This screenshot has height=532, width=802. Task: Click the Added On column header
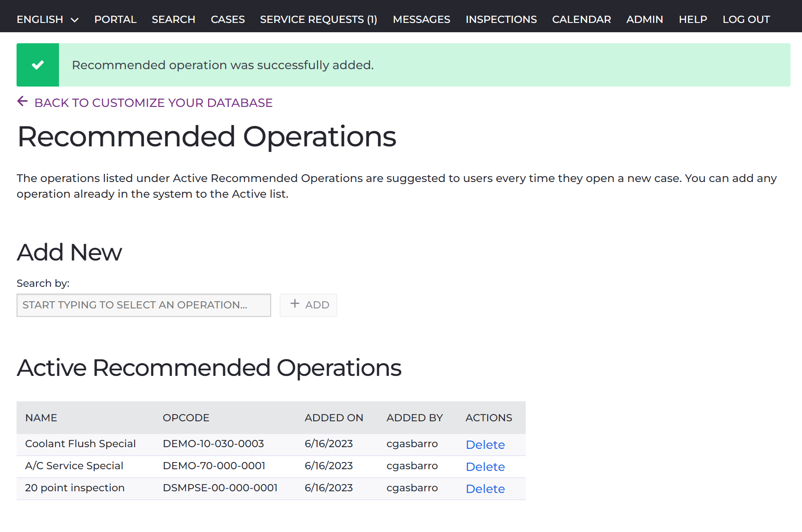point(334,418)
